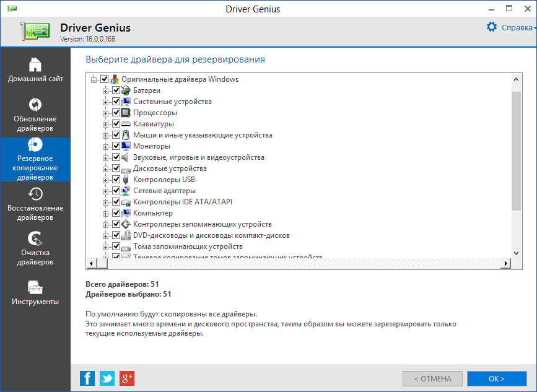Click the Батареи battery icon
The width and height of the screenshot is (537, 392).
tap(126, 90)
